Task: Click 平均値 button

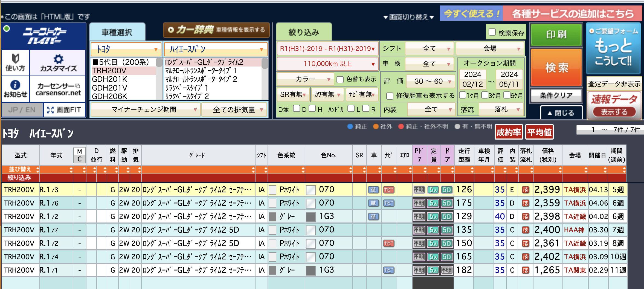Action: point(539,132)
